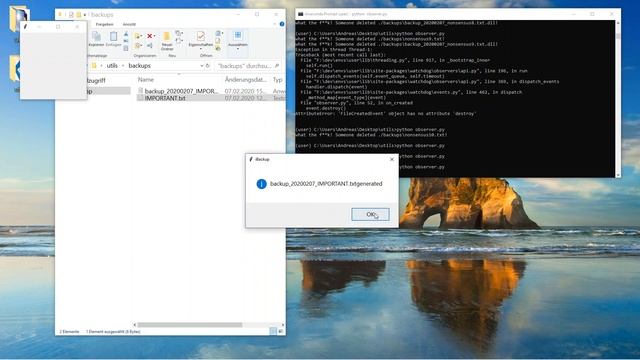Click the refresh icon in the address bar
The image size is (640, 360).
click(207, 65)
